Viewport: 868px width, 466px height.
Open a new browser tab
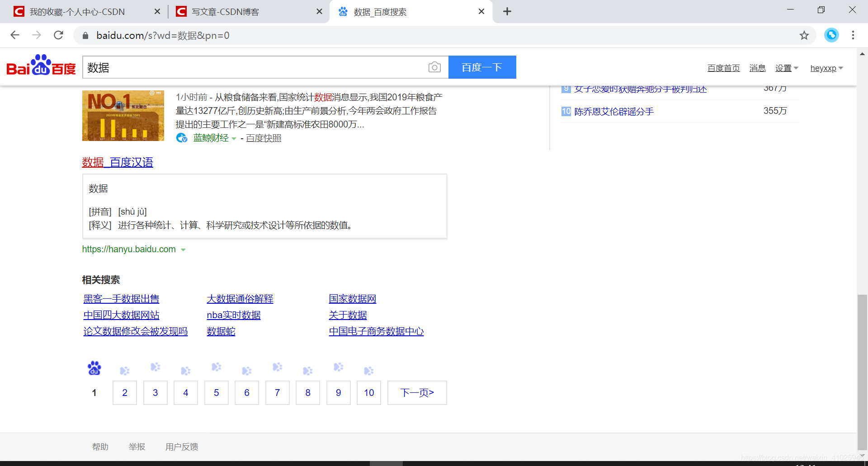coord(507,11)
